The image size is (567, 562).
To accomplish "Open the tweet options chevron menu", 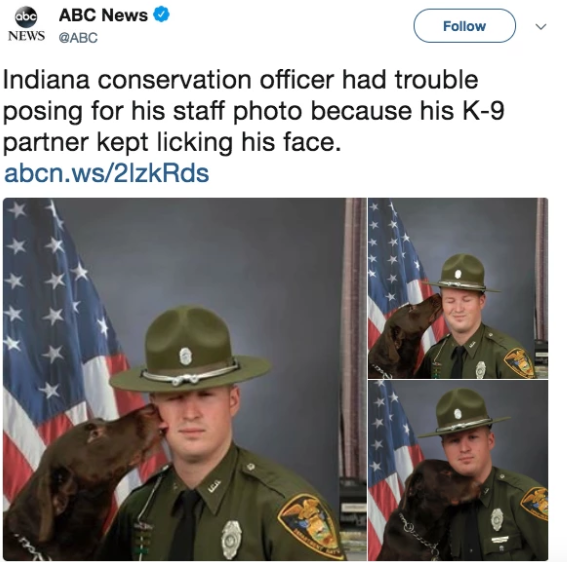I will coord(541,26).
